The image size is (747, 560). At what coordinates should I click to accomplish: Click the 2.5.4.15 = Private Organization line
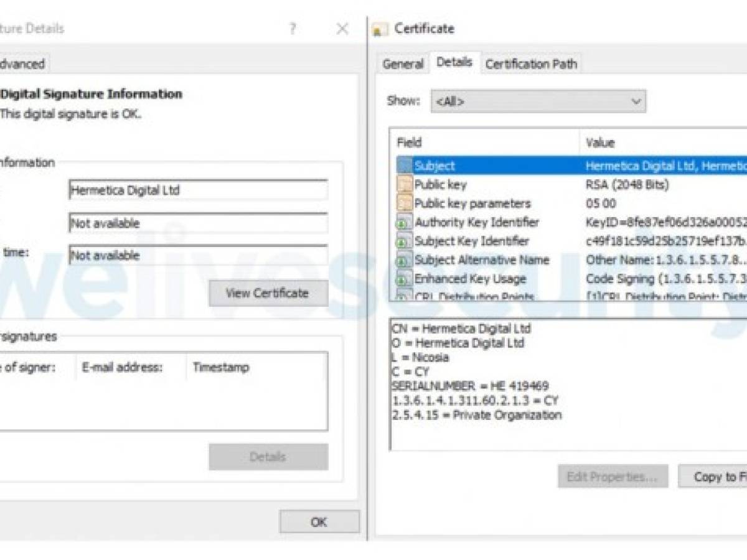pyautogui.click(x=477, y=415)
